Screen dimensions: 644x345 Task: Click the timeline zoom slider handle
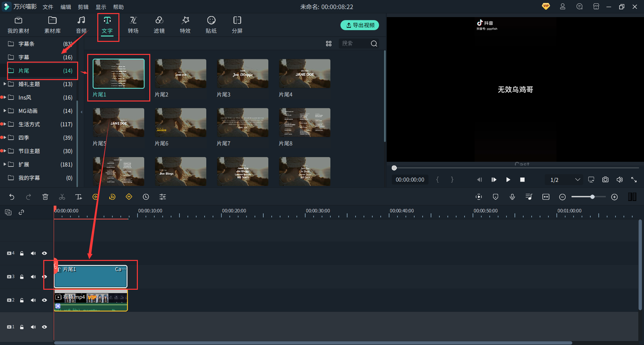593,197
